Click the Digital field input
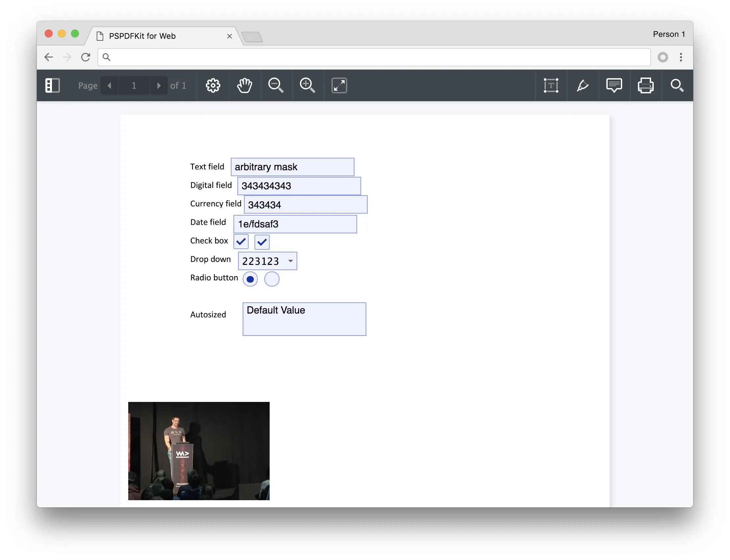 pos(299,186)
